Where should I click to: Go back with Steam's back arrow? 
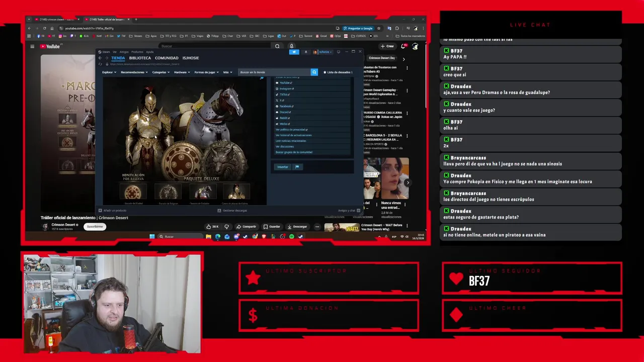coord(100,58)
